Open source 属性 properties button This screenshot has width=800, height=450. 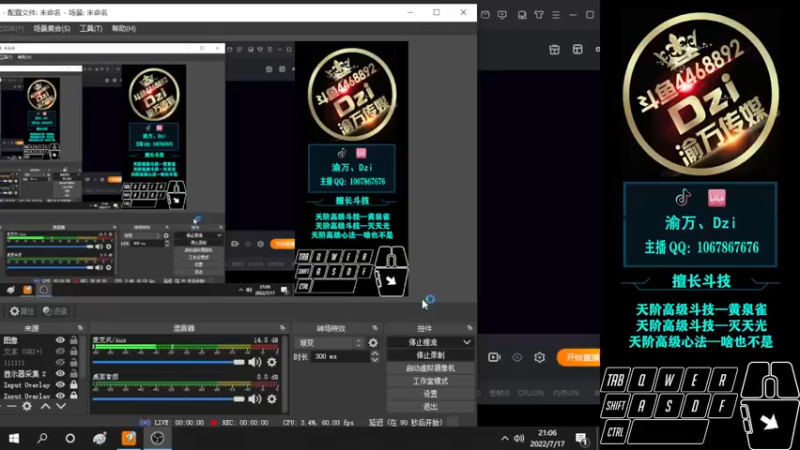[x=21, y=311]
